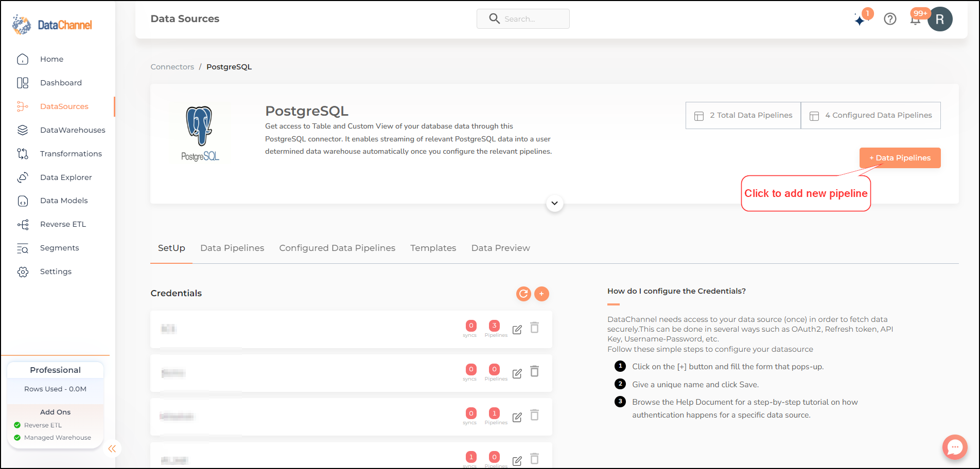Click the Search input field
Screen dimensions: 980x469
[523, 19]
